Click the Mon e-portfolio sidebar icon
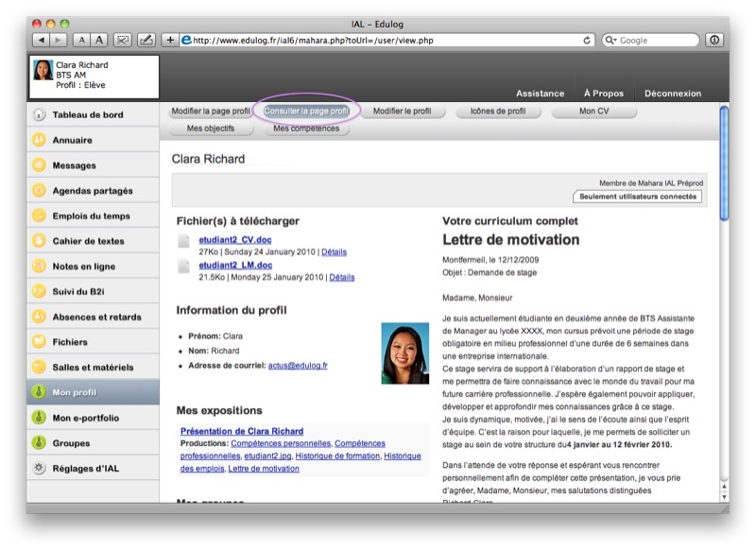Image resolution: width=756 pixels, height=550 pixels. 39,418
